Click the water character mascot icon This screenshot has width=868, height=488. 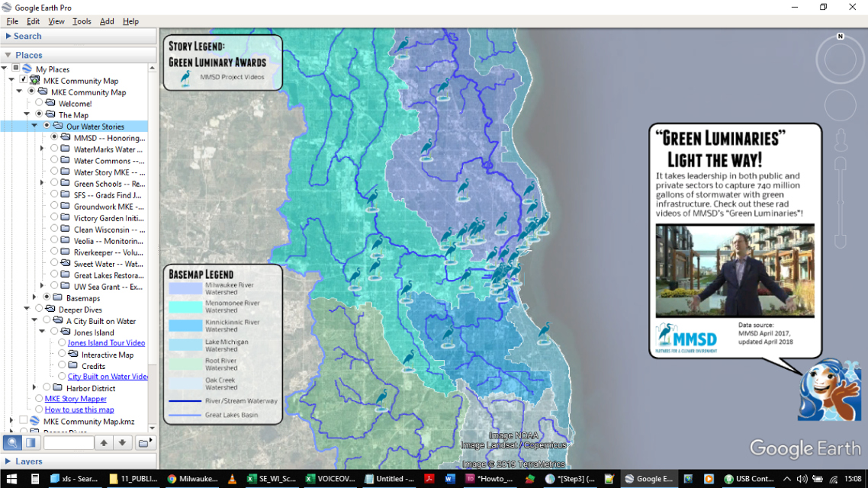pos(829,390)
